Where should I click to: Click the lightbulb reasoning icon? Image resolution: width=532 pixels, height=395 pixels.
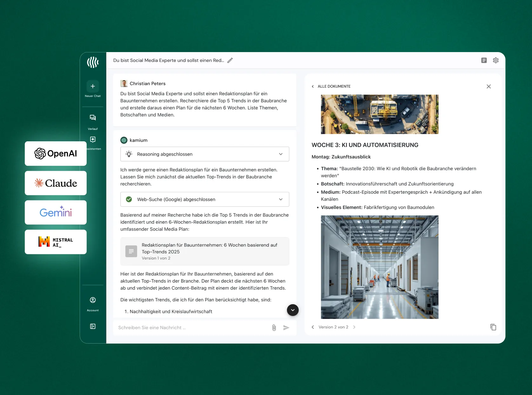pyautogui.click(x=129, y=154)
